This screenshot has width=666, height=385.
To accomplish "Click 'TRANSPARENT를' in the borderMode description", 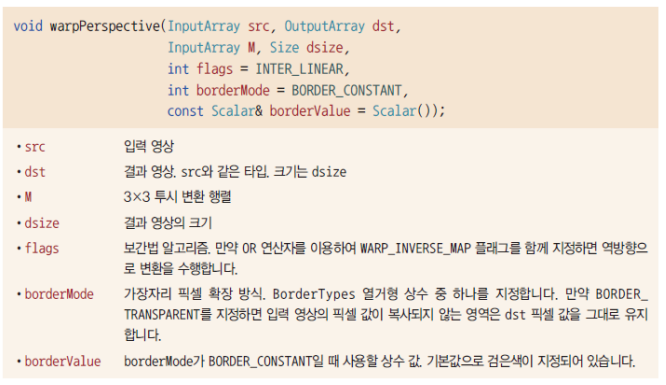I will pos(168,314).
